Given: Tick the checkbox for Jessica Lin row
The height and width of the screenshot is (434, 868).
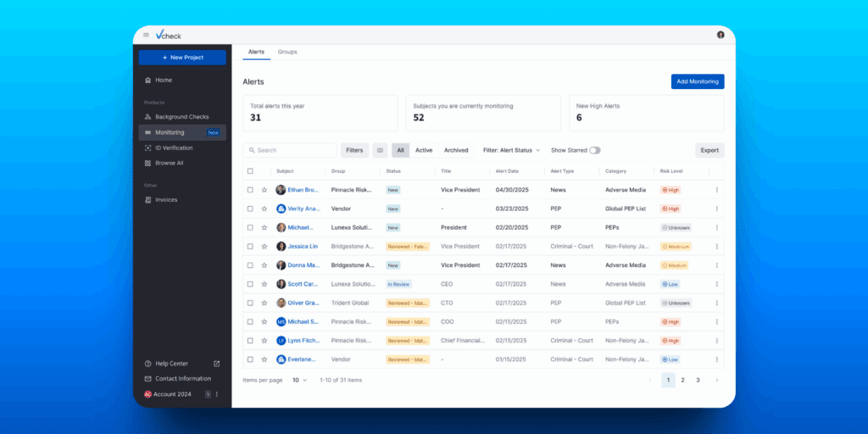Looking at the screenshot, I should (x=250, y=247).
